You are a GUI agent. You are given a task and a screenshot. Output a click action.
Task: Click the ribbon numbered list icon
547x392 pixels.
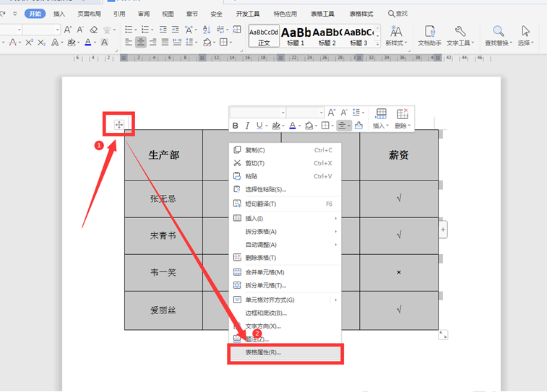pyautogui.click(x=147, y=30)
